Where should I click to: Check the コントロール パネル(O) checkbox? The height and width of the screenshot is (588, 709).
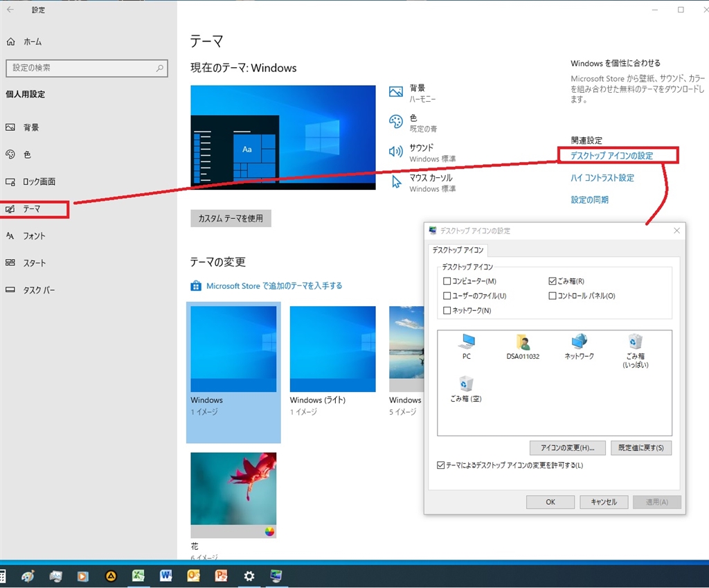tap(552, 295)
